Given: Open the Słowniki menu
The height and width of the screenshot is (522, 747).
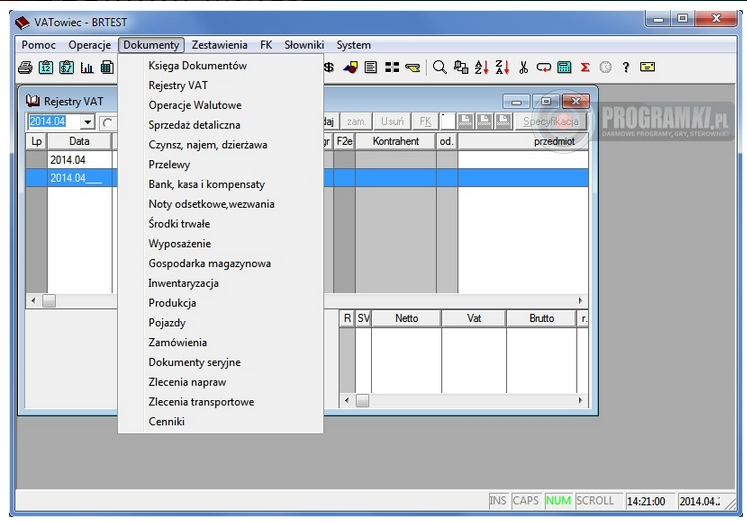Looking at the screenshot, I should coord(304,45).
